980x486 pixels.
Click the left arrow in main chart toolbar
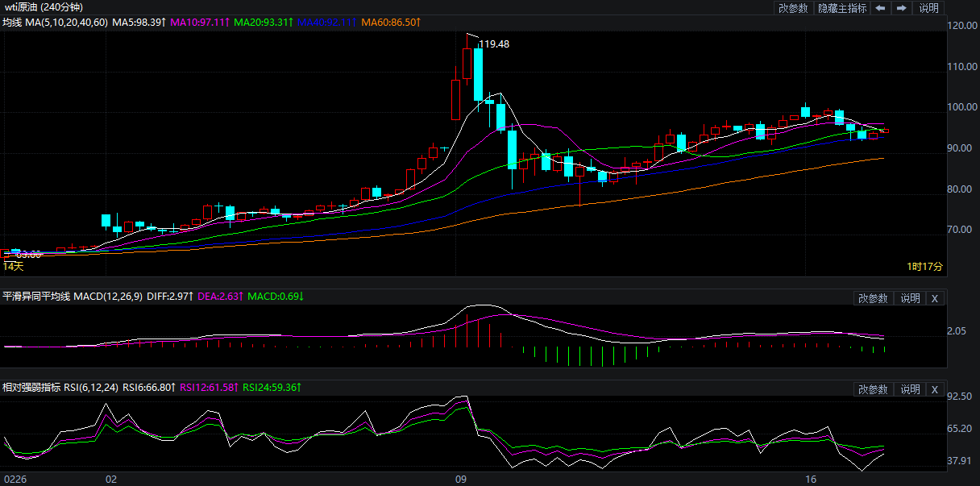pos(880,8)
